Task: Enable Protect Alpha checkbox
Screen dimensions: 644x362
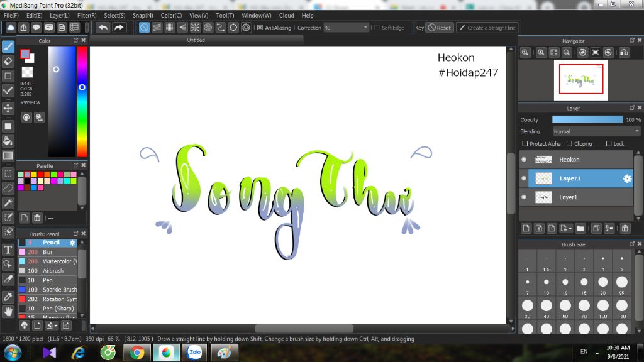Action: tap(525, 144)
